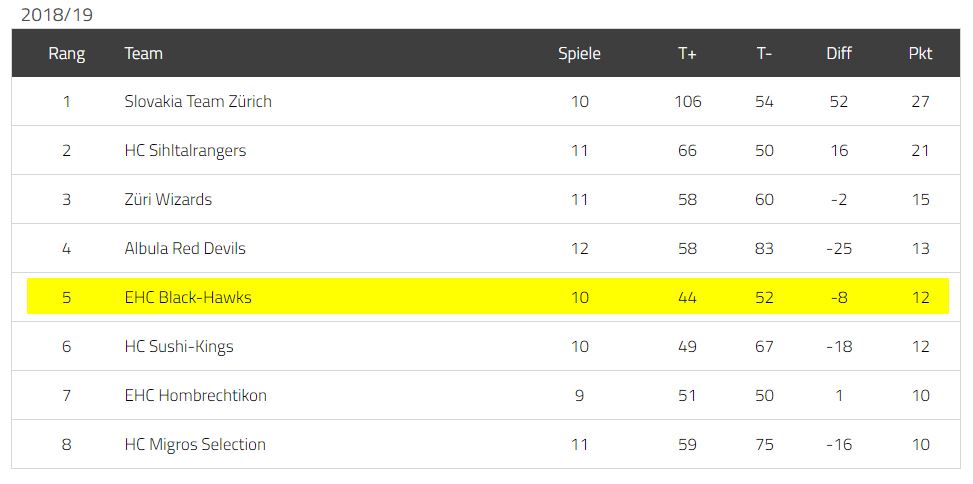Select HC Sihltalrangers team name
The width and height of the screenshot is (973, 484).
tap(185, 151)
